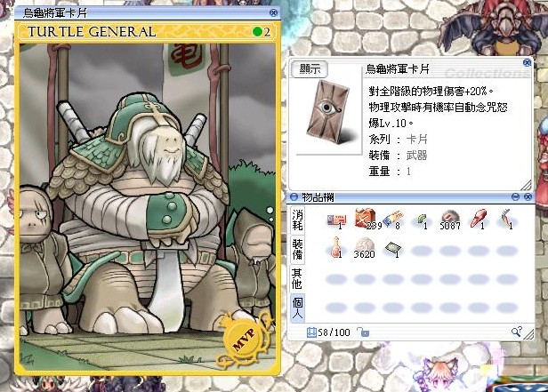Select the red meat item in inventory

[479, 219]
